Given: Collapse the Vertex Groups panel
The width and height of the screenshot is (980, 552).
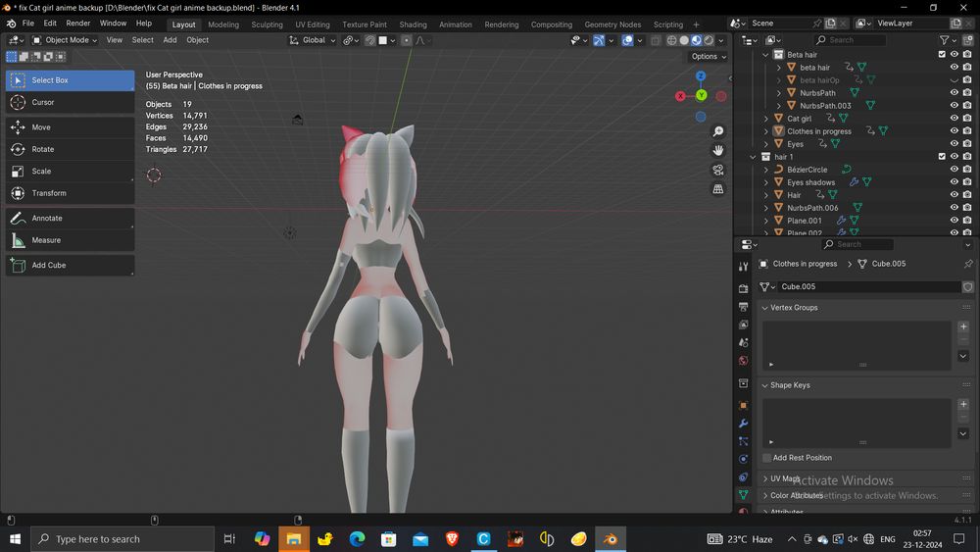Looking at the screenshot, I should click(765, 308).
